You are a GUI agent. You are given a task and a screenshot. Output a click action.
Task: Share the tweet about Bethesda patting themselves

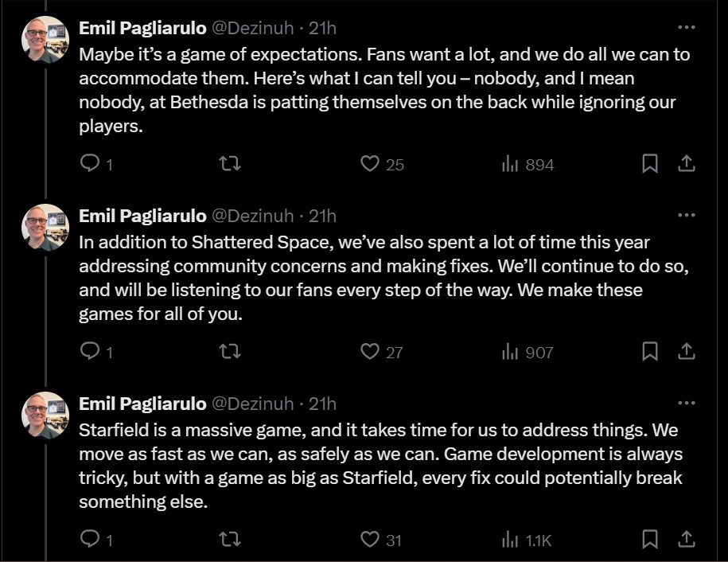[x=686, y=163]
